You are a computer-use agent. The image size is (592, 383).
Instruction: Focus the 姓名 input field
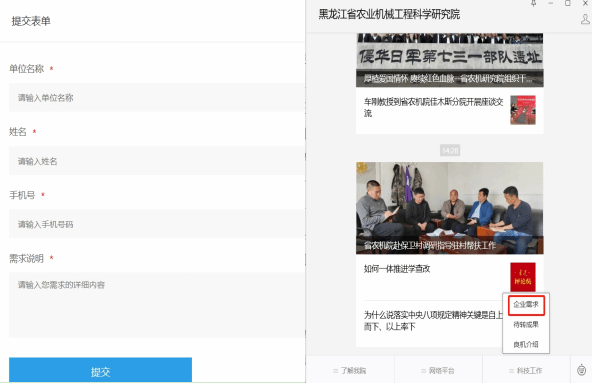(x=157, y=161)
